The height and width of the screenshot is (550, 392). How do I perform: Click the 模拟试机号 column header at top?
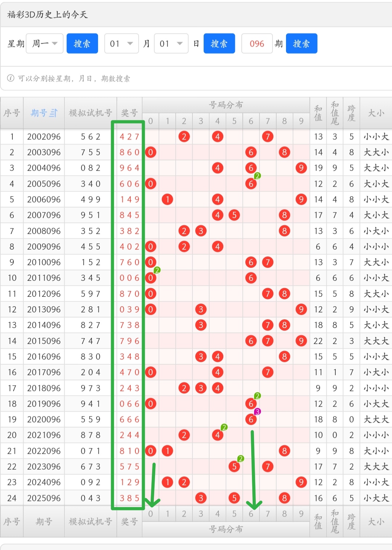pyautogui.click(x=90, y=113)
